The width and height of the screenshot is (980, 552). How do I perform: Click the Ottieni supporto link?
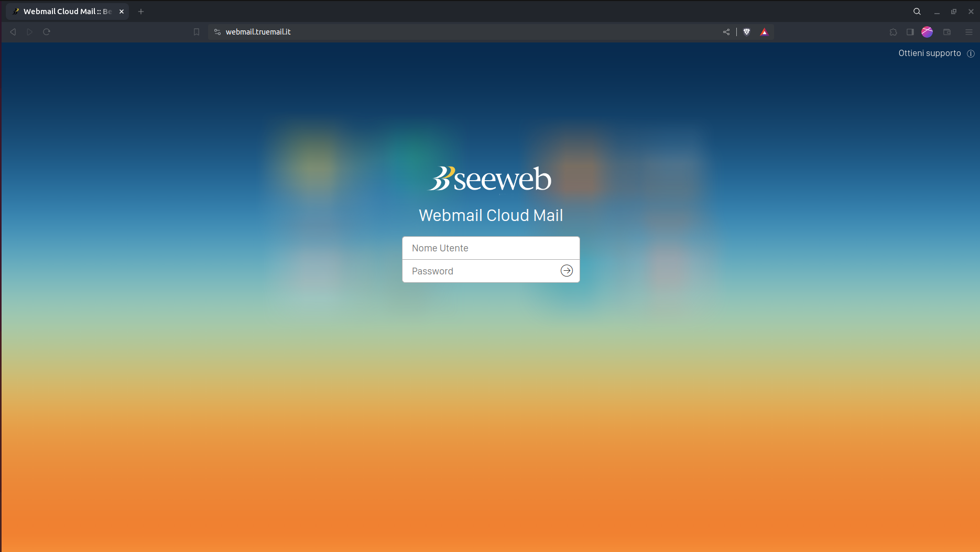click(929, 53)
